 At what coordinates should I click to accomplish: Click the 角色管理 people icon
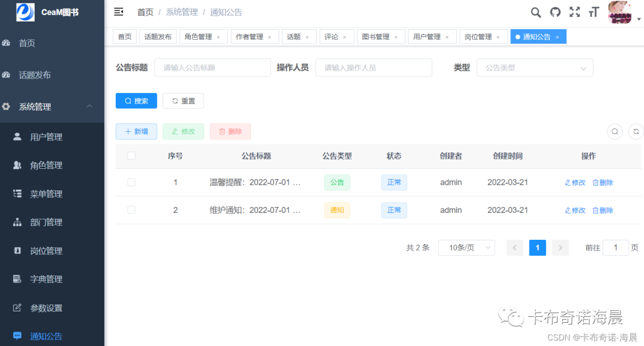(x=17, y=165)
